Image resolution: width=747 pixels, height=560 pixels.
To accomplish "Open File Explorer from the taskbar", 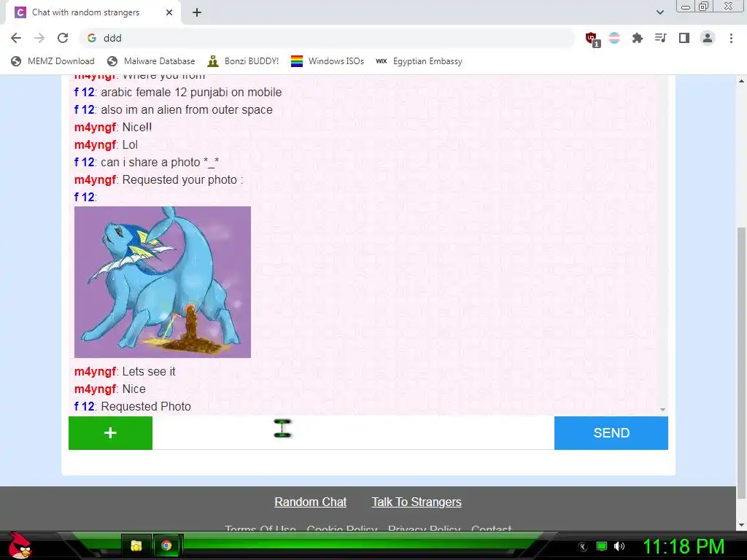I will point(136,545).
